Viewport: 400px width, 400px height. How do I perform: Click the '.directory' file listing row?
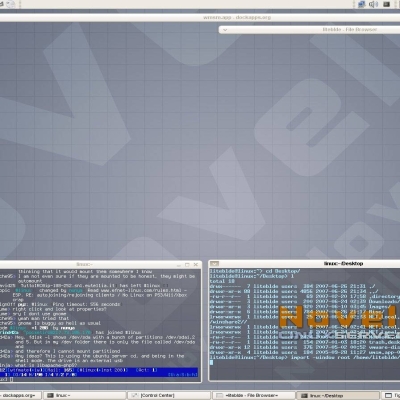(x=304, y=296)
